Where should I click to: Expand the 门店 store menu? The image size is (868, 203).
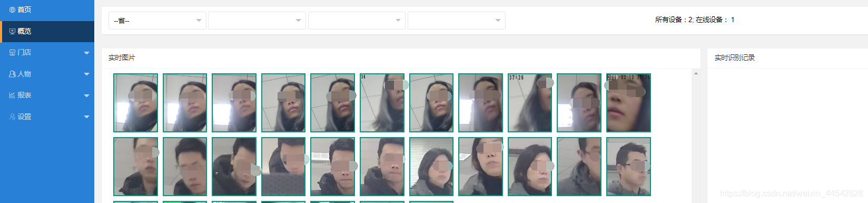pos(47,52)
